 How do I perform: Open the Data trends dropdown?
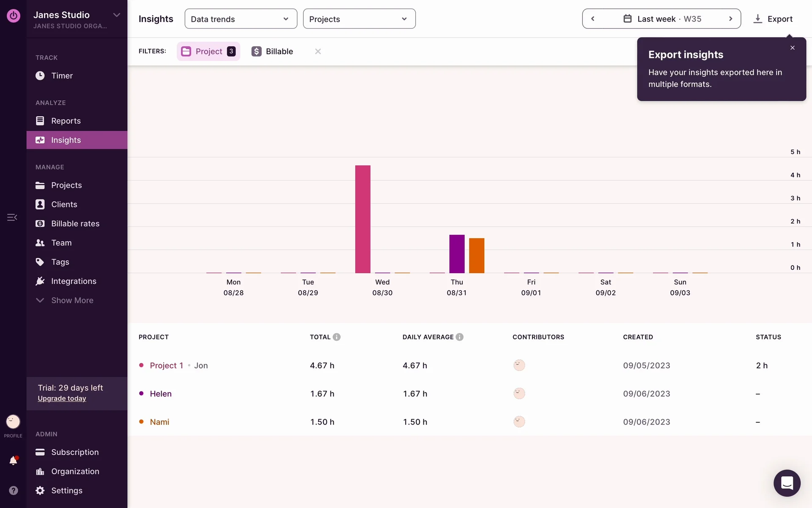pos(241,19)
